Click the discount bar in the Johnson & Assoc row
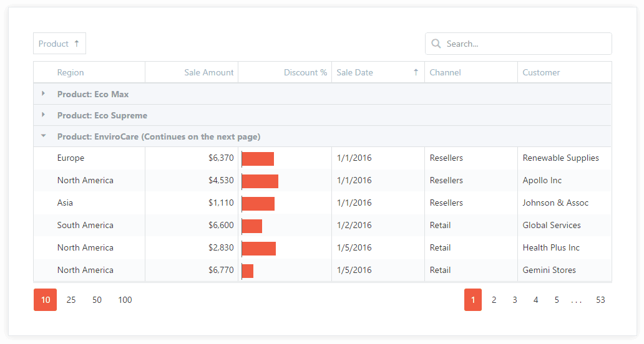 pyautogui.click(x=258, y=204)
